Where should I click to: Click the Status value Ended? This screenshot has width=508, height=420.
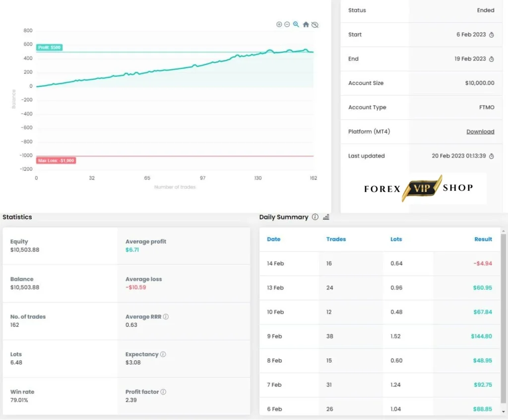[486, 10]
